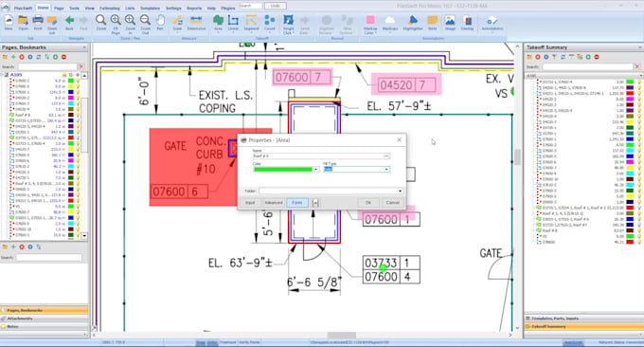Click the small arrow button next to Form tab
644x347 pixels.
[x=315, y=202]
